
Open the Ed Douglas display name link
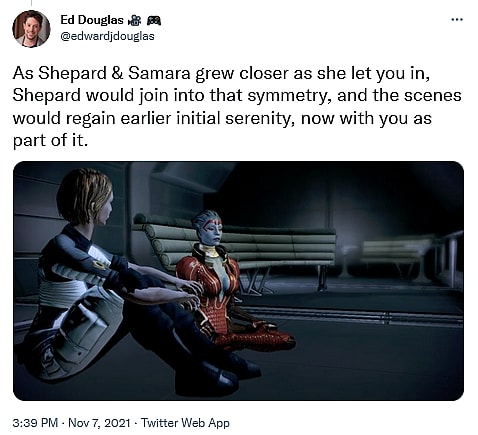[92, 20]
